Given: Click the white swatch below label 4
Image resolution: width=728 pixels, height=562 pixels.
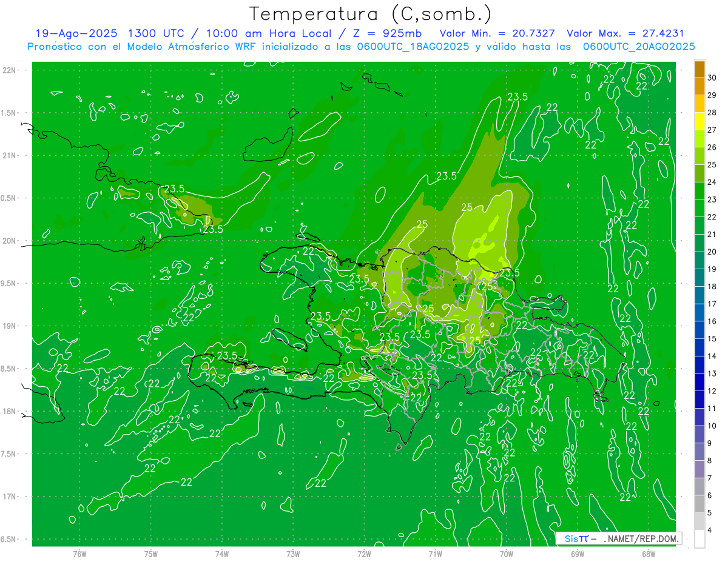Looking at the screenshot, I should (699, 539).
